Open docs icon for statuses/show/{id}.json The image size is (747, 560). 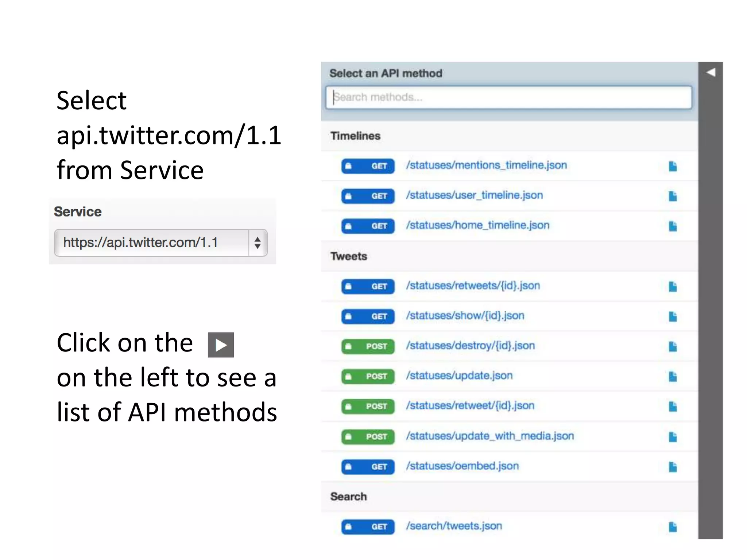coord(673,316)
